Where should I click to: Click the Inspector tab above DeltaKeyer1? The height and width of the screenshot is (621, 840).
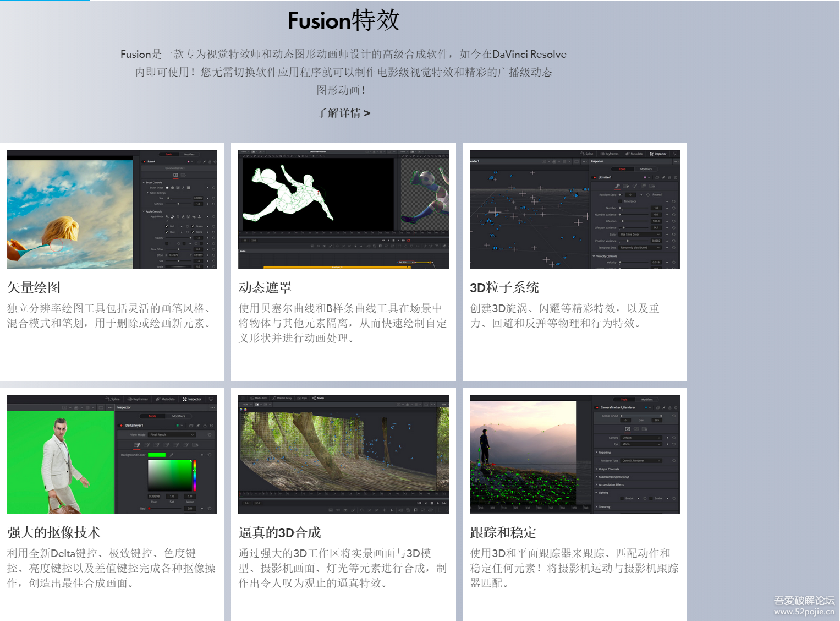click(192, 399)
